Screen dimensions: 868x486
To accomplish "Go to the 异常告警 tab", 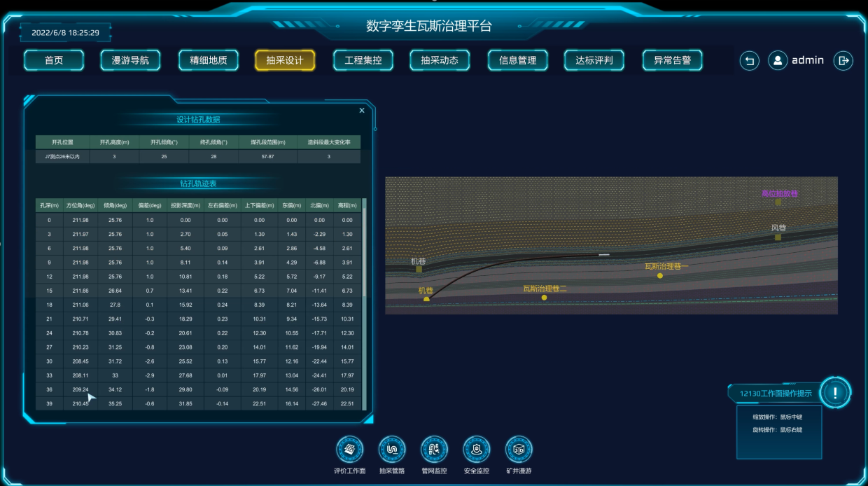I will click(672, 61).
